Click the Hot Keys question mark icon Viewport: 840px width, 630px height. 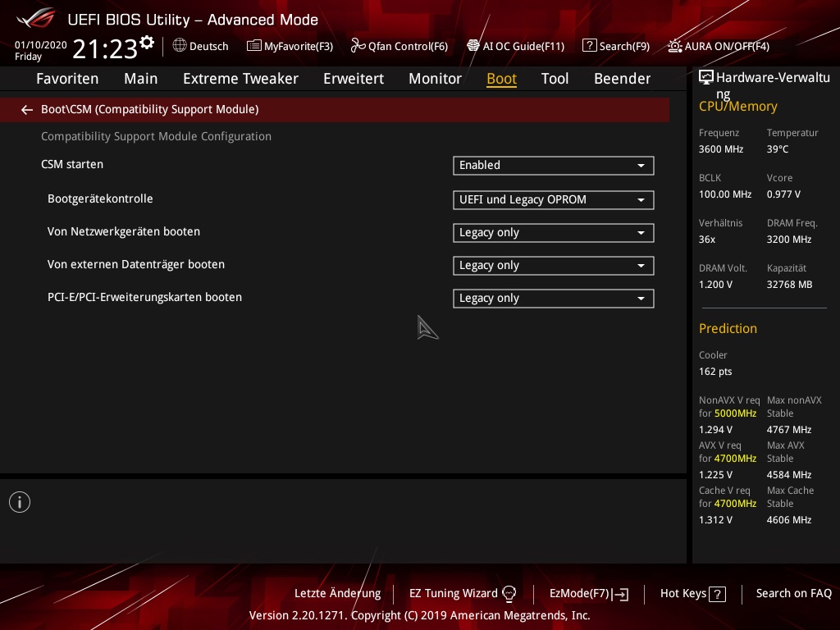point(717,594)
